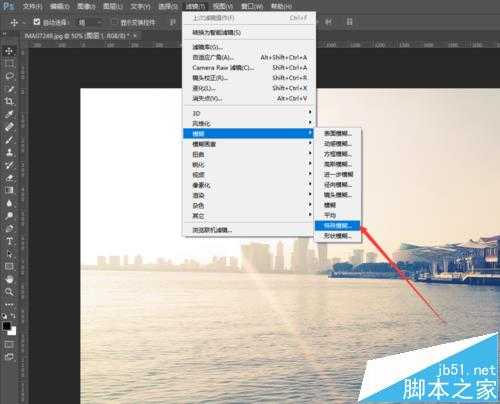Toggle the 自动选择 auto-select checkbox
The height and width of the screenshot is (404, 500).
click(x=37, y=22)
